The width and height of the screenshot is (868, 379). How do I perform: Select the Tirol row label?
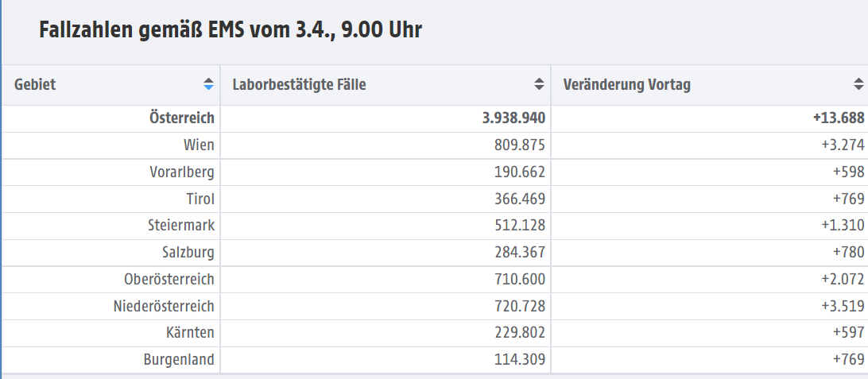coord(200,199)
